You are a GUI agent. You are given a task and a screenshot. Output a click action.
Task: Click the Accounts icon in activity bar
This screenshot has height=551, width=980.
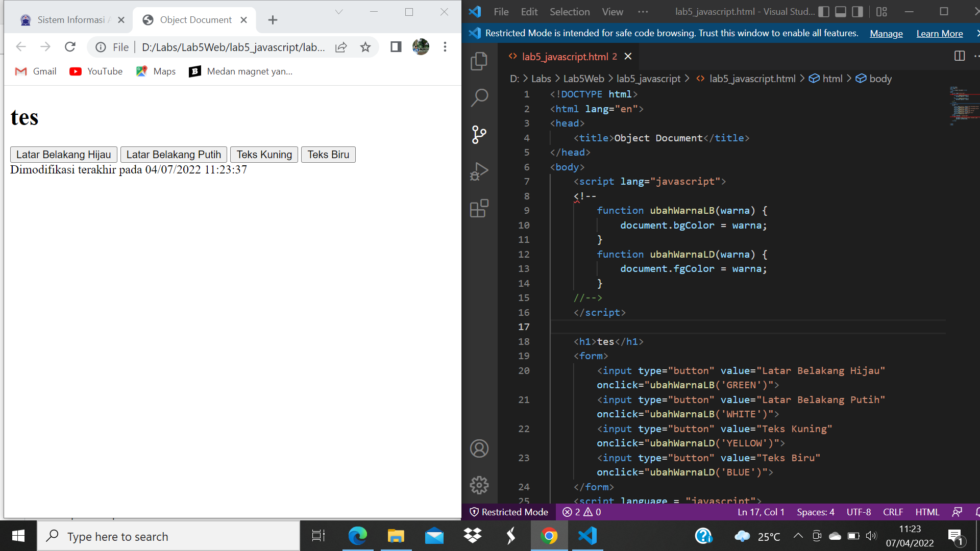(479, 448)
